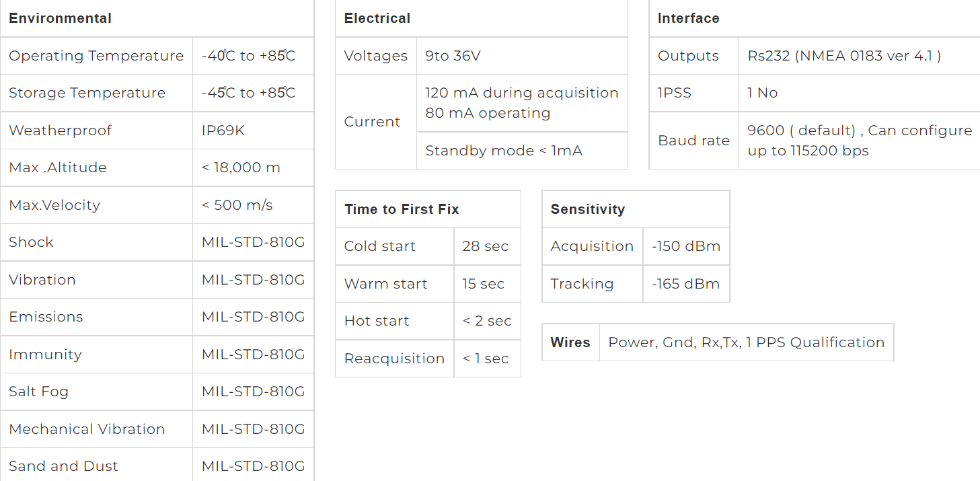Screen dimensions: 980x481
Task: Select the Wires label cell
Action: tap(570, 342)
